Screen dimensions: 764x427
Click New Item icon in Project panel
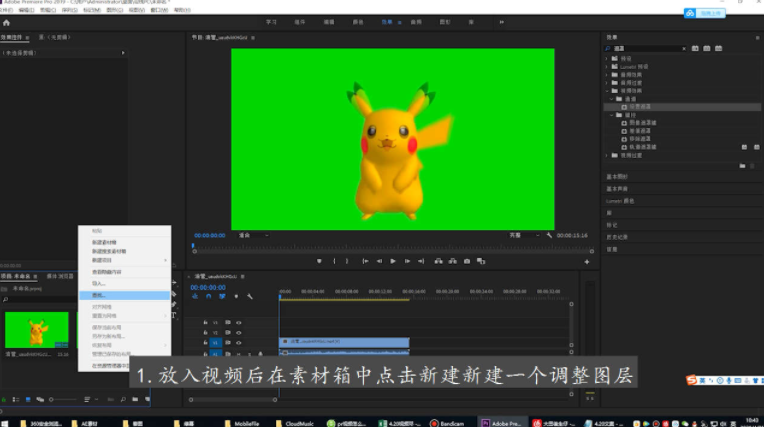click(147, 400)
